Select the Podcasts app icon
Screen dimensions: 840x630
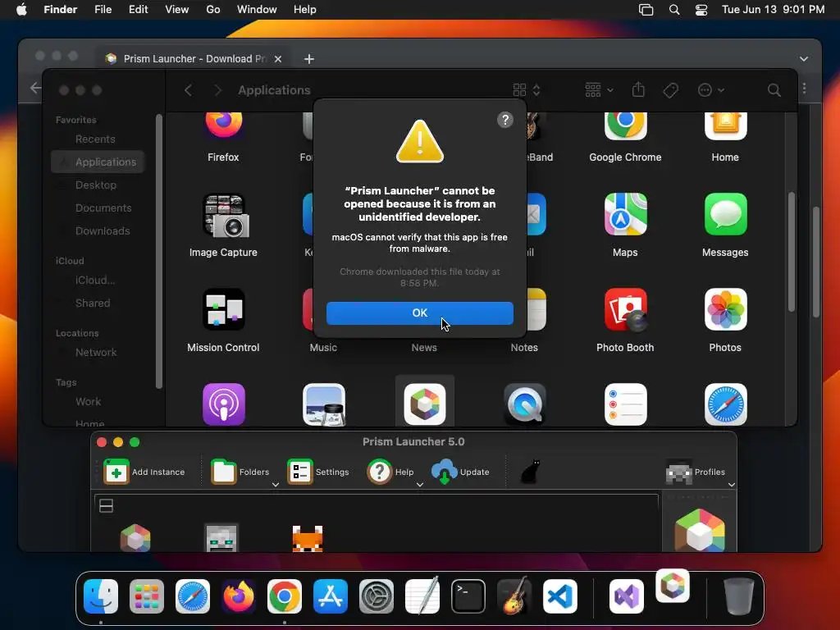pyautogui.click(x=223, y=404)
